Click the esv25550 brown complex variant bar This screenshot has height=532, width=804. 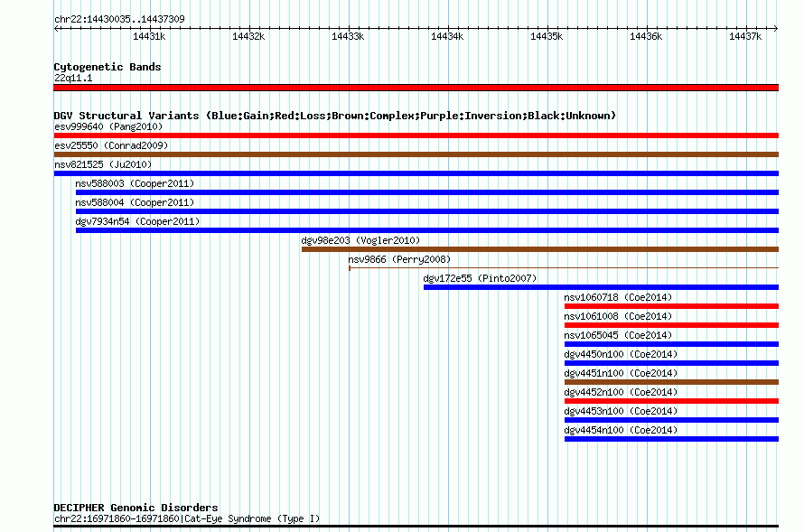point(416,154)
